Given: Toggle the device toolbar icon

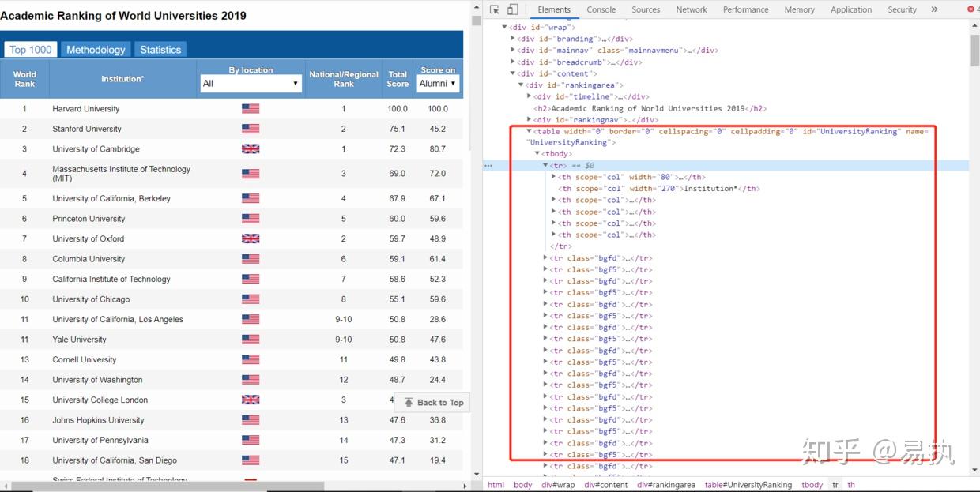Looking at the screenshot, I should coord(512,9).
